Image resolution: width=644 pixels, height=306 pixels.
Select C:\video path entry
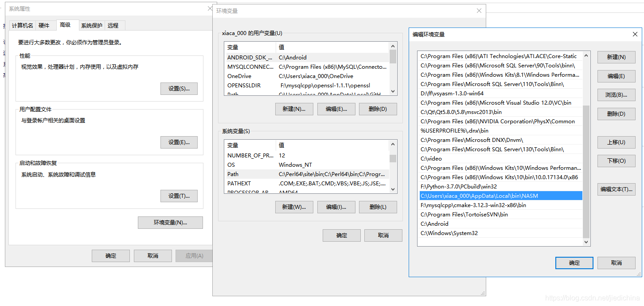coord(501,158)
